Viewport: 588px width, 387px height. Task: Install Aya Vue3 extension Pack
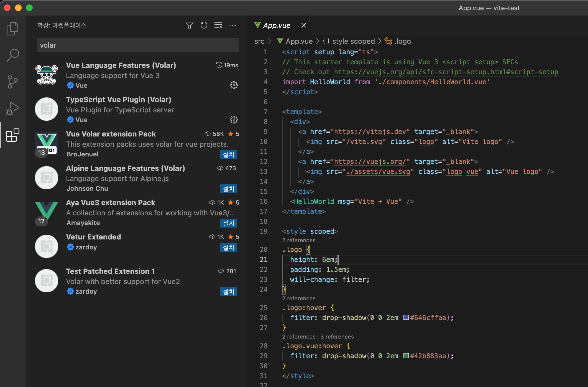(x=229, y=223)
